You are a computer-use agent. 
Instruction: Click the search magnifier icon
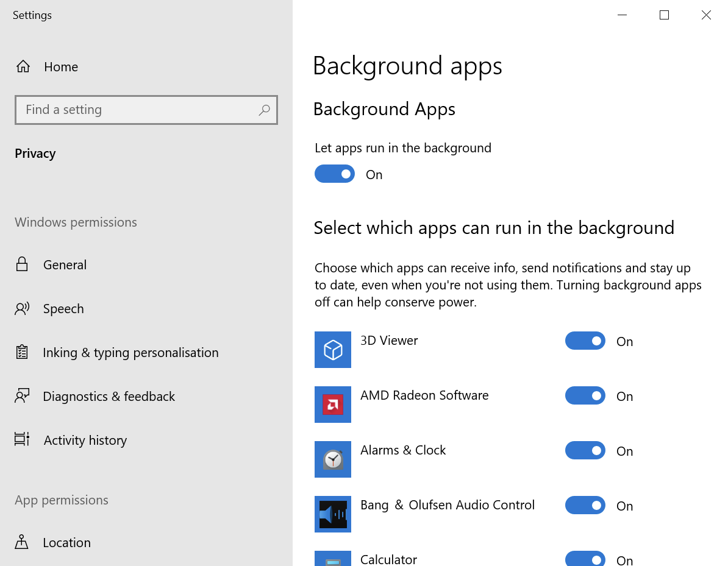(x=264, y=110)
